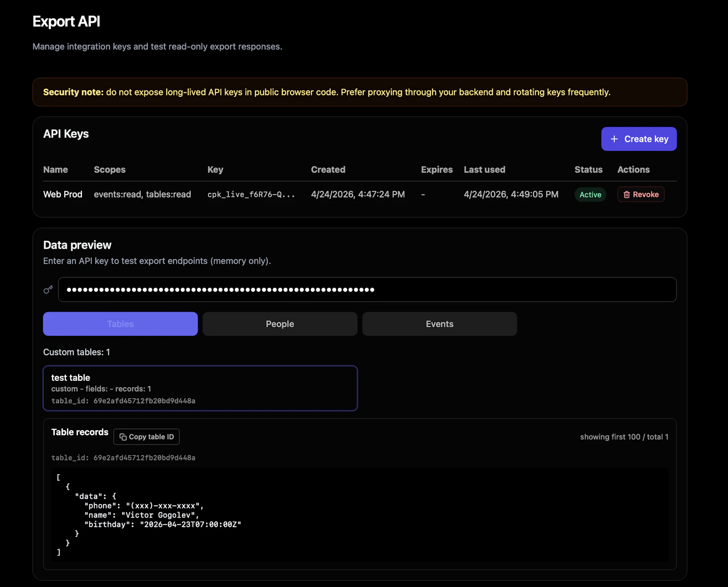Click the key icon beside API key field
Viewport: 728px width, 587px height.
(48, 289)
